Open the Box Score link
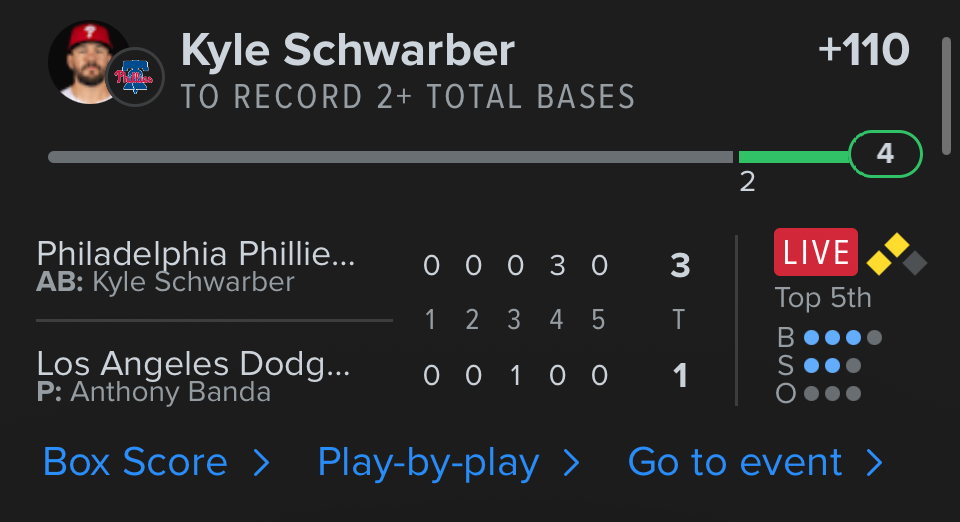This screenshot has height=522, width=960. click(x=136, y=462)
